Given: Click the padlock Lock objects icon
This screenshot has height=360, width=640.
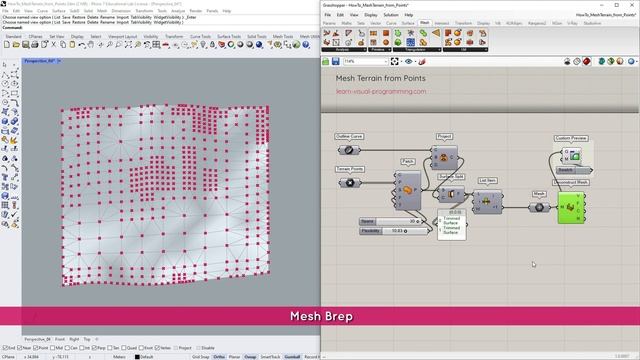Looking at the screenshot, I should 212,45.
